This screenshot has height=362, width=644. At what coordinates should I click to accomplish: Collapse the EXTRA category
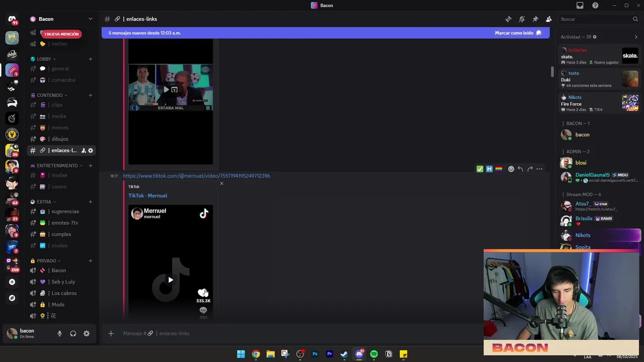click(x=44, y=202)
